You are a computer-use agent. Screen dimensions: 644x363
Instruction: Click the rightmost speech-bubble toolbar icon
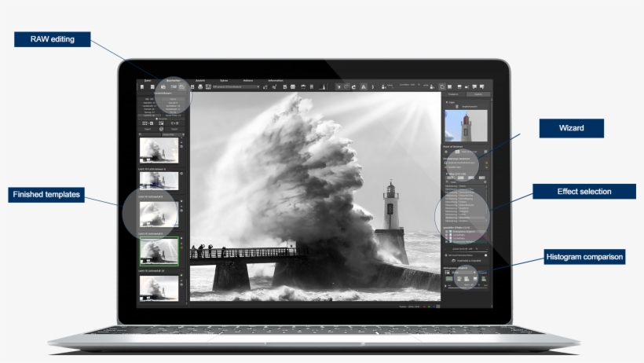click(481, 86)
